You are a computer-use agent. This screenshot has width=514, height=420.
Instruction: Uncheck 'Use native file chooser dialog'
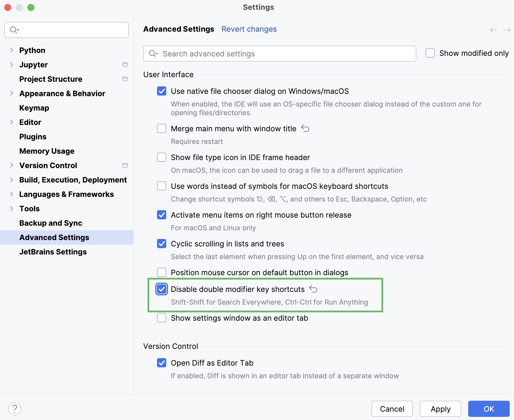point(162,91)
